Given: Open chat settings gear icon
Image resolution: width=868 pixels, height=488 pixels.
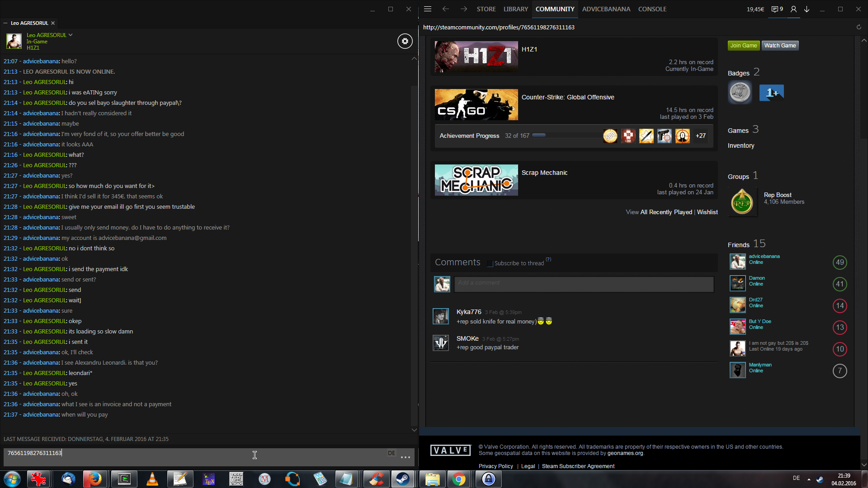Looking at the screenshot, I should [405, 41].
